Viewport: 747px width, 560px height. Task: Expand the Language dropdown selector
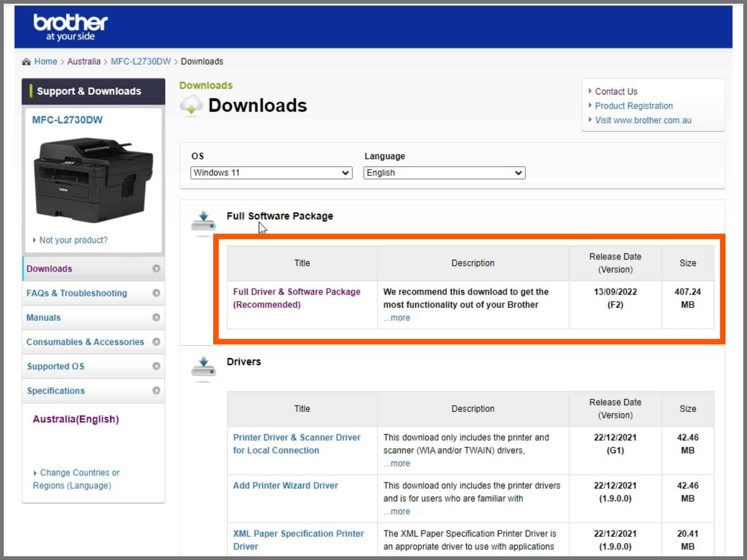point(516,173)
